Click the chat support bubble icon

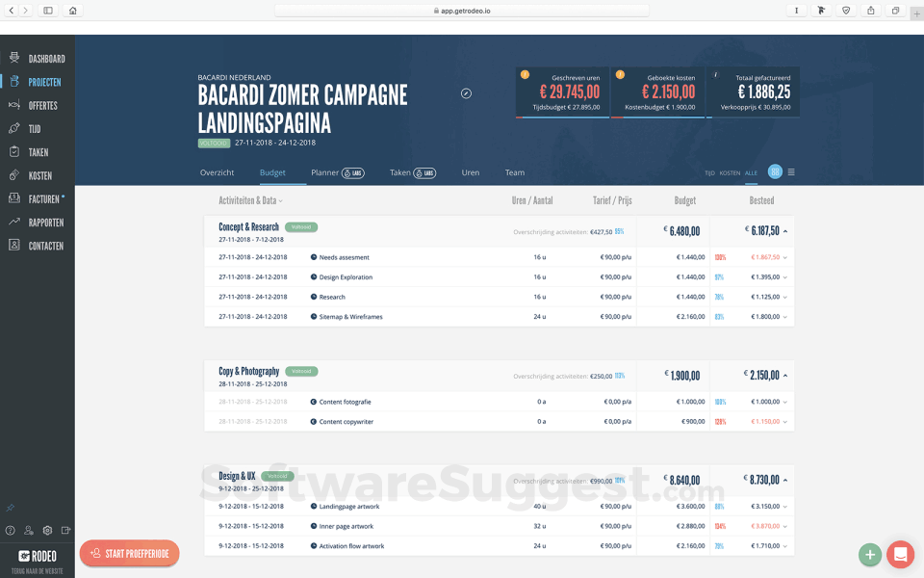(900, 555)
